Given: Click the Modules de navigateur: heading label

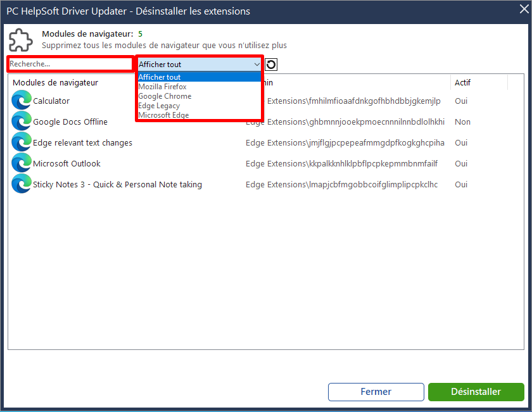Looking at the screenshot, I should click(x=87, y=34).
